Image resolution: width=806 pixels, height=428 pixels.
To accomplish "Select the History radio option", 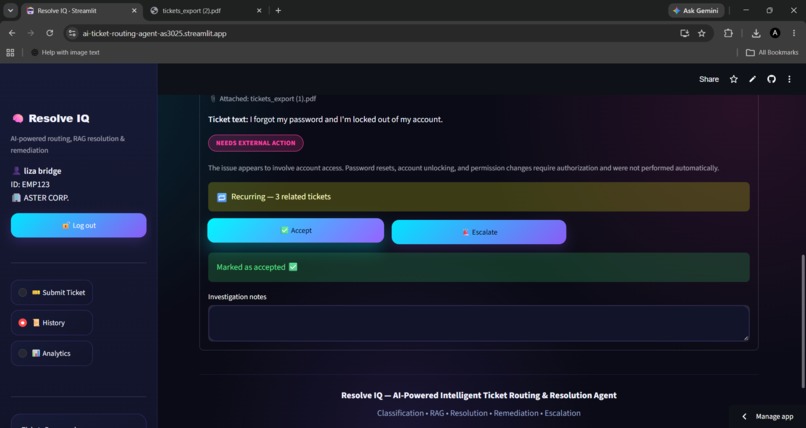I will tap(52, 323).
